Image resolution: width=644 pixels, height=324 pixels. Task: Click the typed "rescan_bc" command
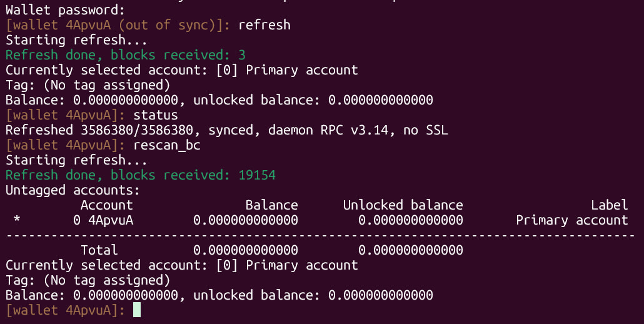(x=167, y=145)
